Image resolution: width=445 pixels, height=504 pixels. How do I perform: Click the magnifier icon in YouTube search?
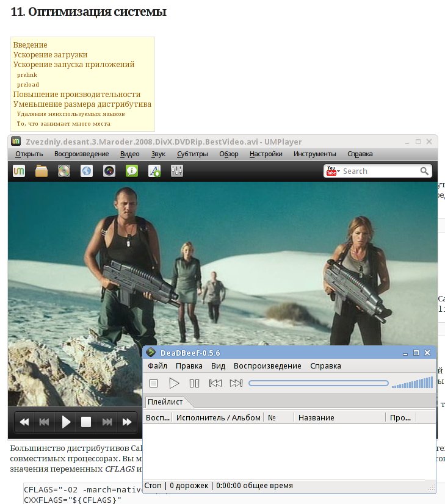[424, 171]
